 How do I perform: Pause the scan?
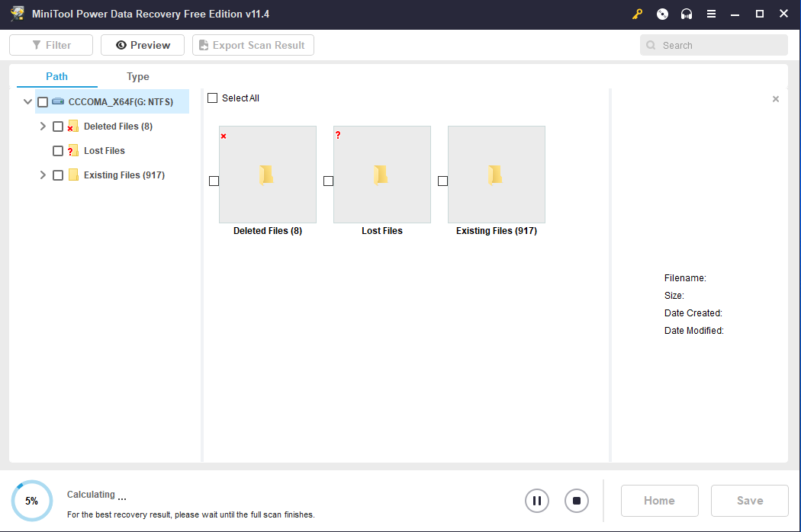[x=537, y=501]
